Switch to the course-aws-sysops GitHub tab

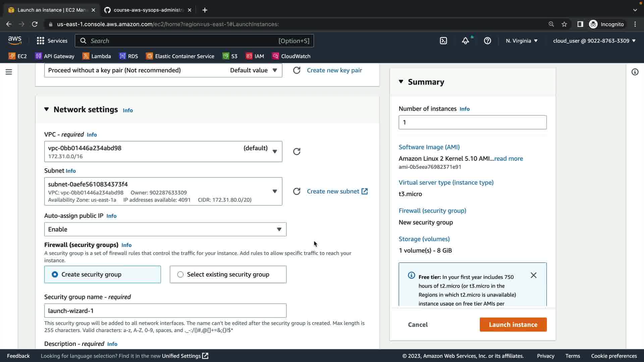point(148,10)
